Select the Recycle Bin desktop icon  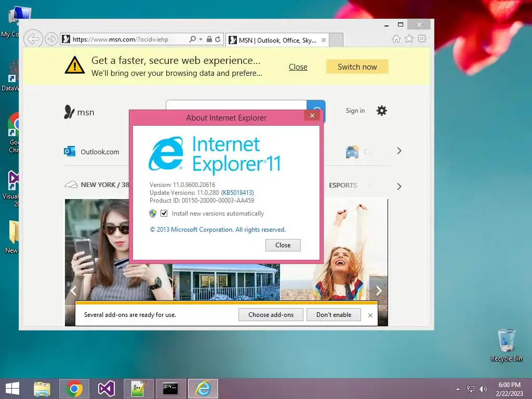[506, 345]
